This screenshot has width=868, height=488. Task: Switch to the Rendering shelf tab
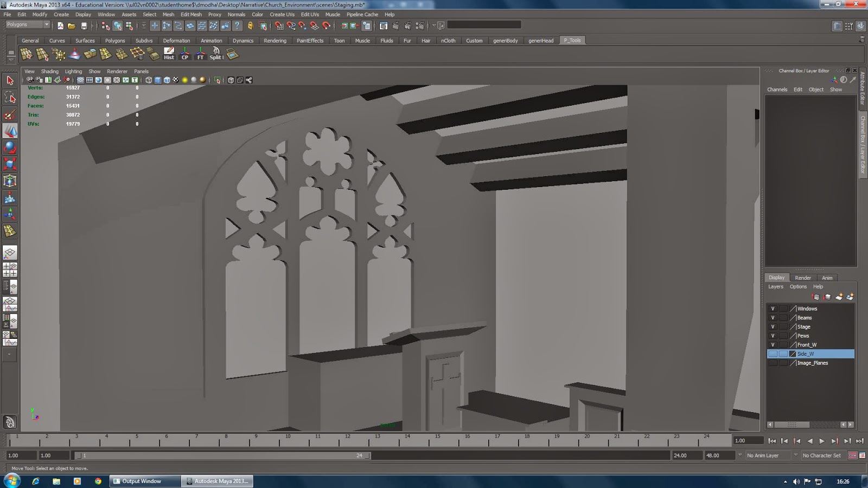pyautogui.click(x=275, y=41)
